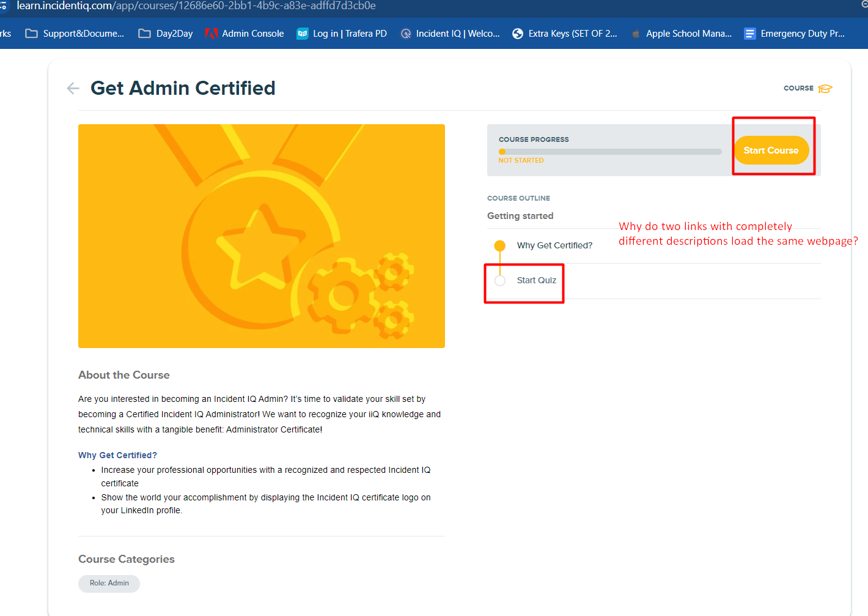Click the bold Why Get Certified? subheading
The height and width of the screenshot is (616, 868).
[x=117, y=455]
